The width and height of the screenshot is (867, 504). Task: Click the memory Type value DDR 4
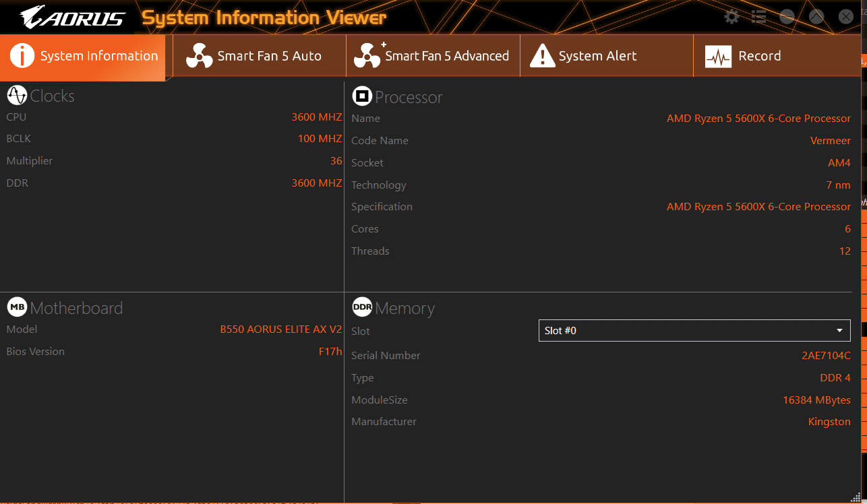[x=835, y=377]
